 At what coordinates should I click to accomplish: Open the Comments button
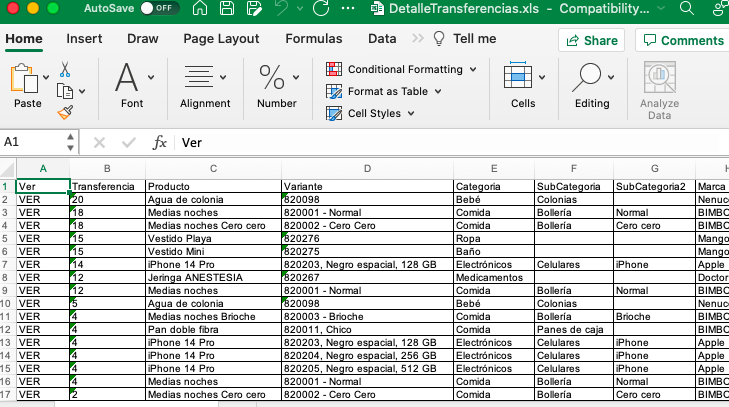683,40
